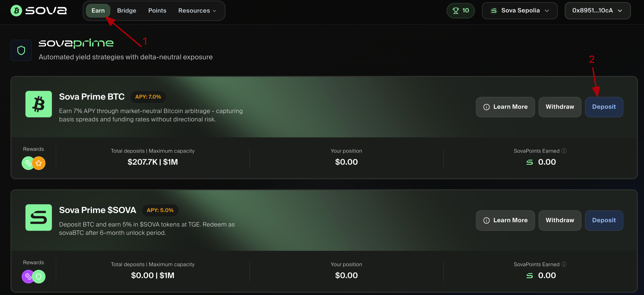The image size is (644, 295).
Task: Click the Sova Bitcoin logo icon
Action: (16, 11)
